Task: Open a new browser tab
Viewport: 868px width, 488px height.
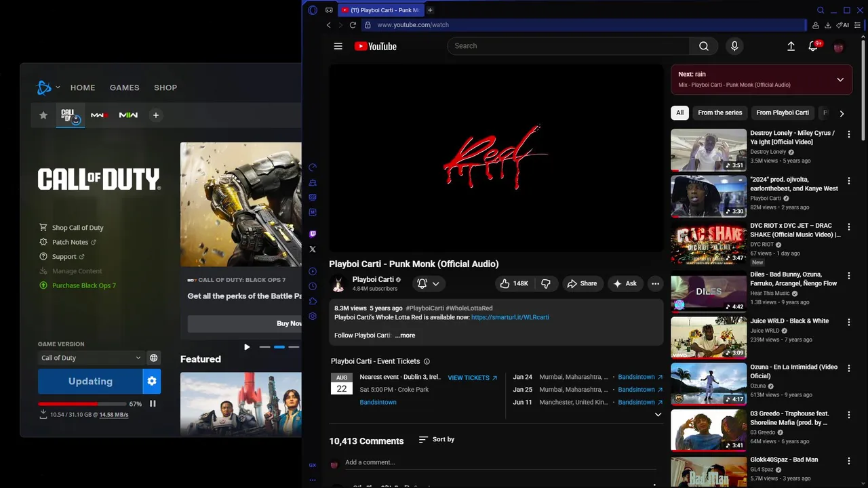Action: 430,10
